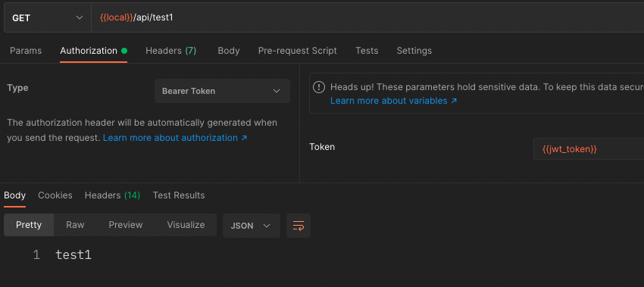
Task: View the Test Results tab
Action: 179,195
